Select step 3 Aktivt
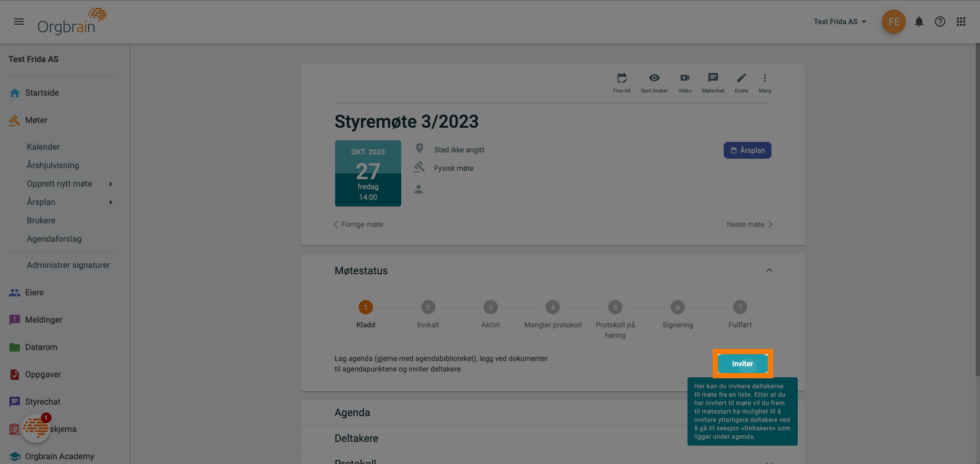 (491, 314)
